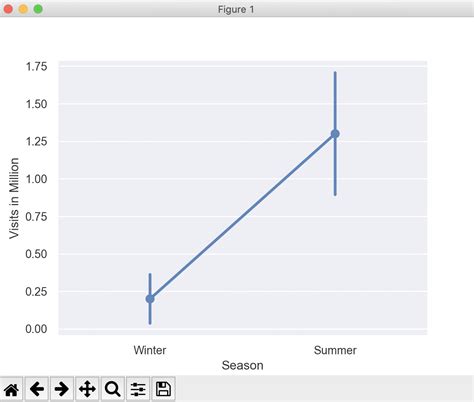The height and width of the screenshot is (402, 474).
Task: Save the figure with floppy icon
Action: 163,389
